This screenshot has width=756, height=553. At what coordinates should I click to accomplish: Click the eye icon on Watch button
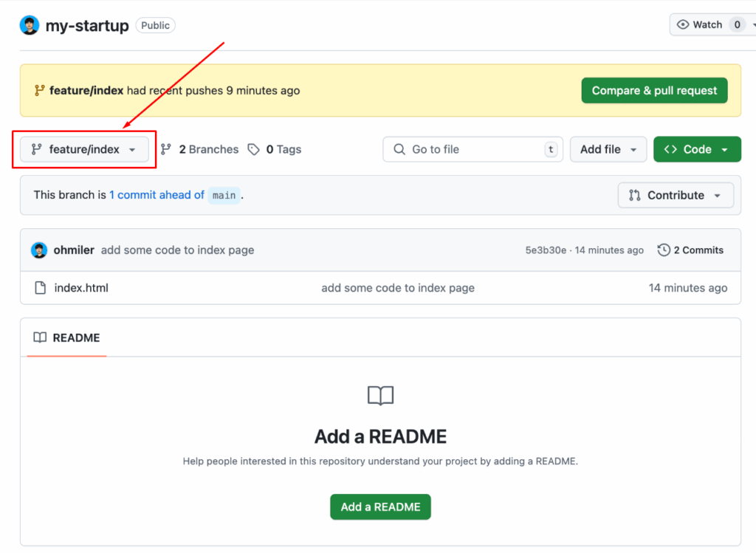(x=683, y=25)
